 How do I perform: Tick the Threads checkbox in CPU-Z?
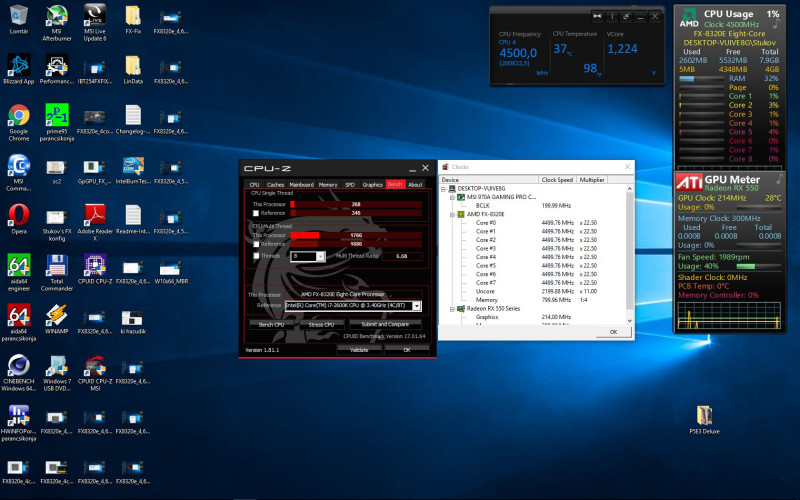click(256, 256)
